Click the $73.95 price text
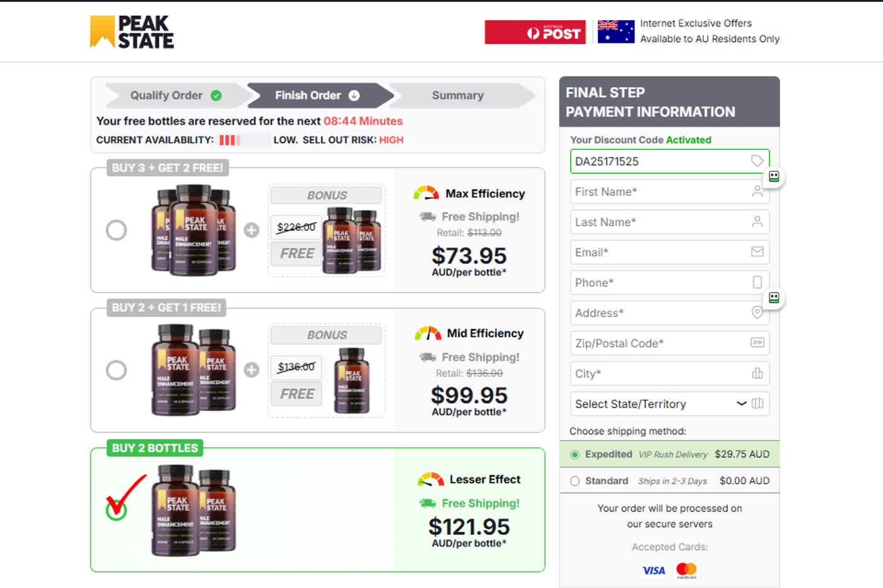This screenshot has width=883, height=588. (469, 255)
